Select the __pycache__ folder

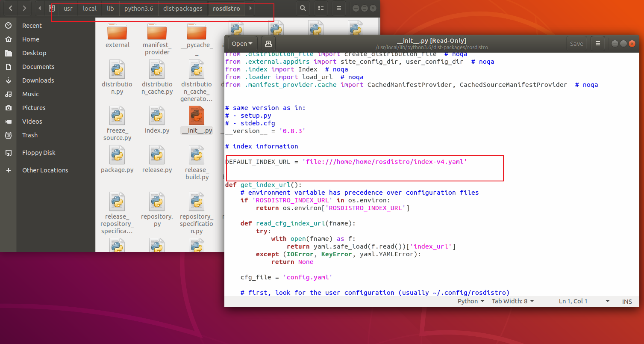197,39
